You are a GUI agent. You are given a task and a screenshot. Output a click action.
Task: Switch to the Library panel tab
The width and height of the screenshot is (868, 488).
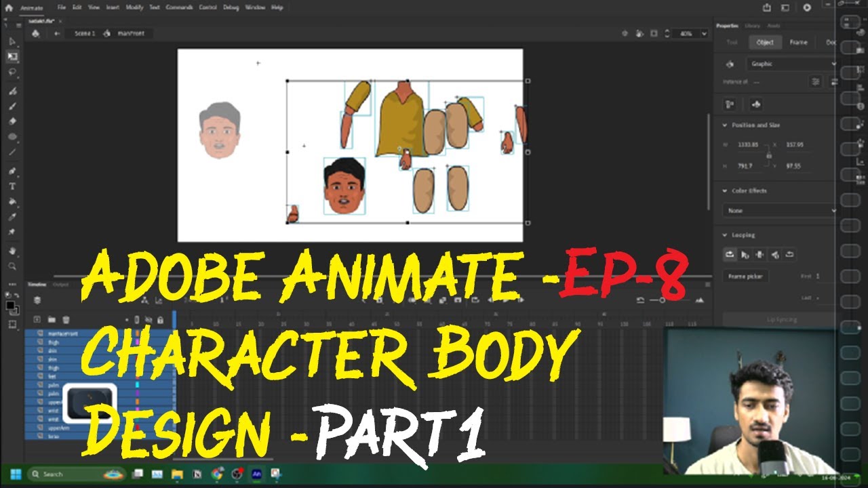pyautogui.click(x=752, y=26)
